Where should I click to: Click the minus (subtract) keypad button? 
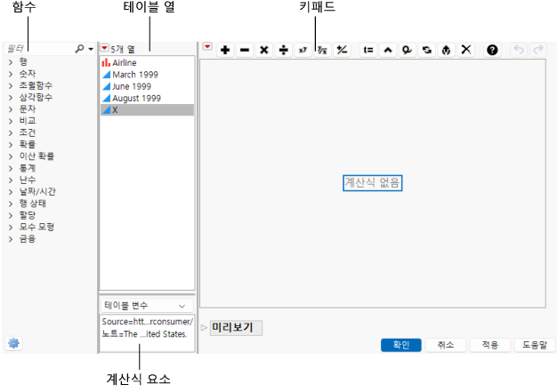click(x=245, y=50)
